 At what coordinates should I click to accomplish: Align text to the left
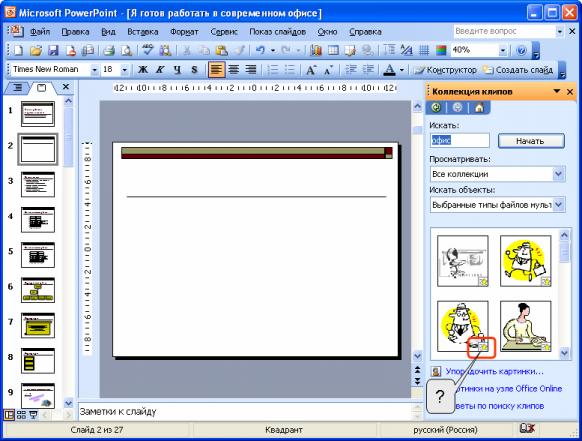coord(216,69)
